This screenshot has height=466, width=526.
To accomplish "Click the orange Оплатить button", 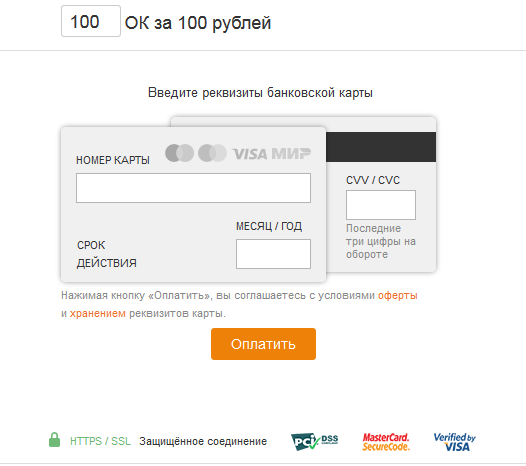I will pos(263,344).
